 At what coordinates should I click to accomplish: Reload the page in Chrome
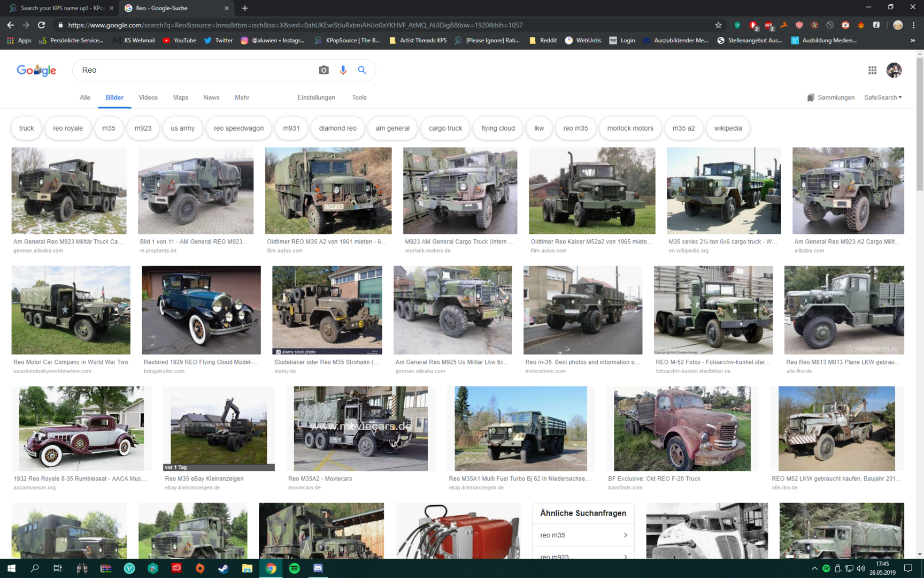tap(41, 25)
